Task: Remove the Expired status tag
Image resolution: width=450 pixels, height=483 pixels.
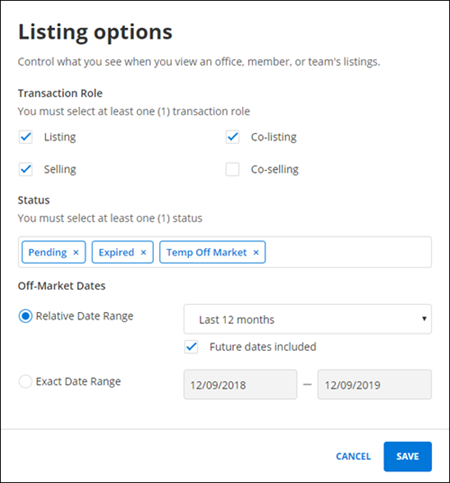Action: coord(143,252)
